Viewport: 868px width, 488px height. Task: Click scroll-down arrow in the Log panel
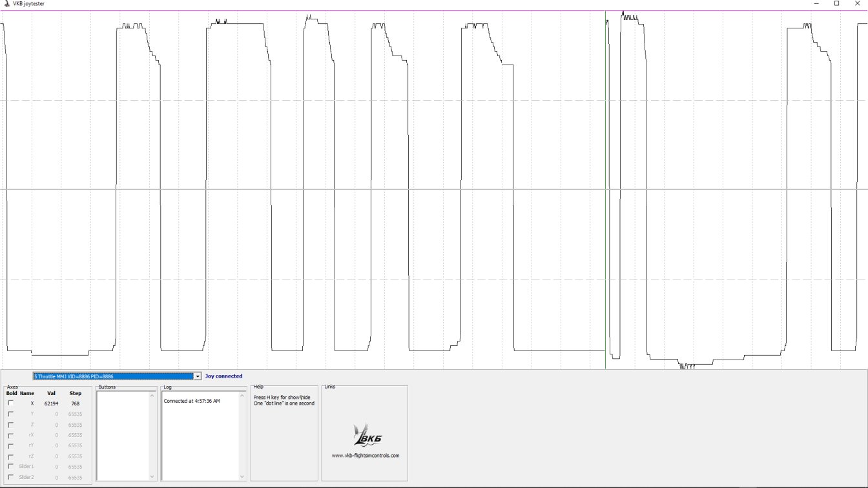click(243, 476)
